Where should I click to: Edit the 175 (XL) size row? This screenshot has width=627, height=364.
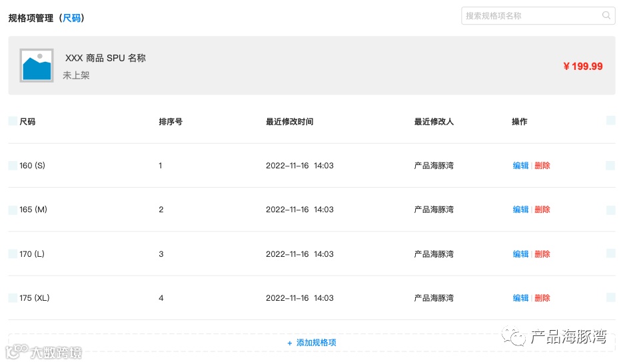520,297
